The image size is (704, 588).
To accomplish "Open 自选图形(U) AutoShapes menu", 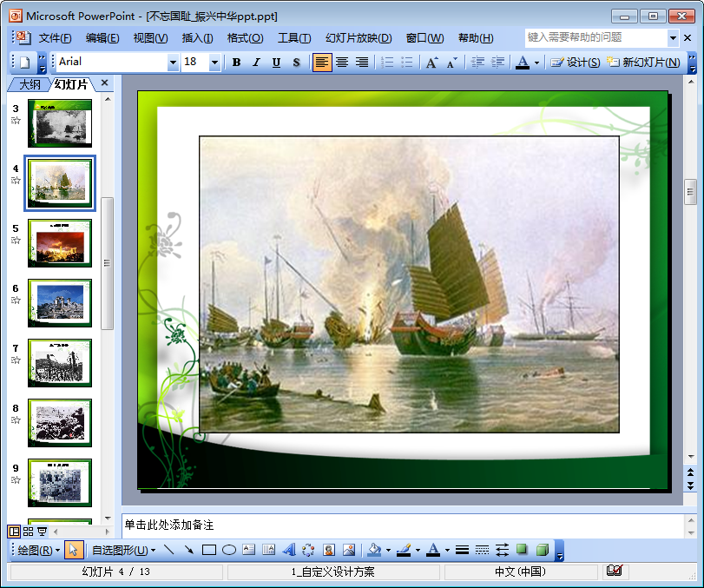I will click(x=123, y=551).
